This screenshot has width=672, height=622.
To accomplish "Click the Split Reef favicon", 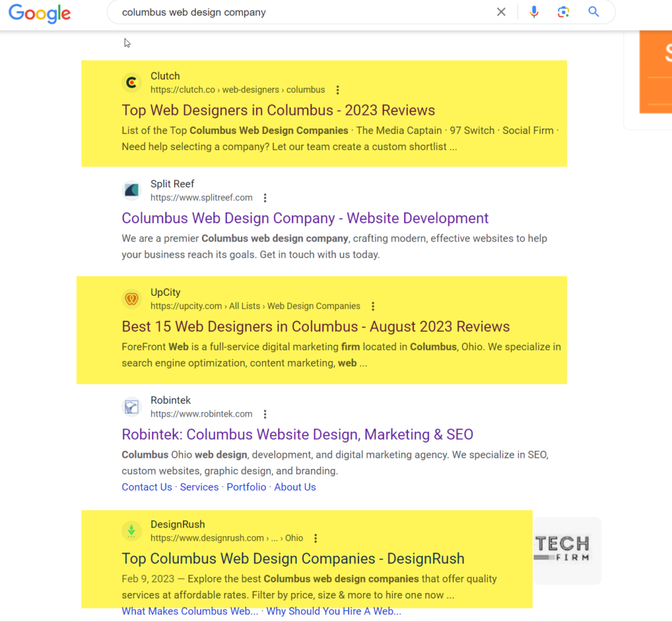I will click(x=131, y=190).
